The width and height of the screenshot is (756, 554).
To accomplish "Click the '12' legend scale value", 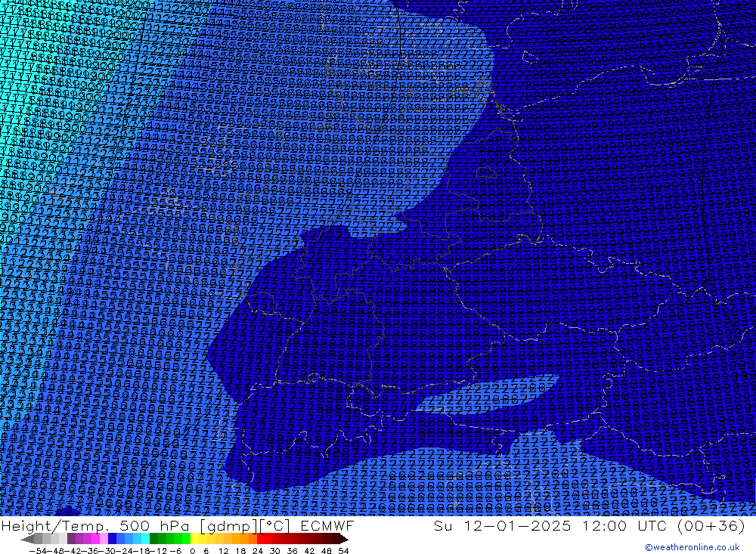I will point(224,551).
